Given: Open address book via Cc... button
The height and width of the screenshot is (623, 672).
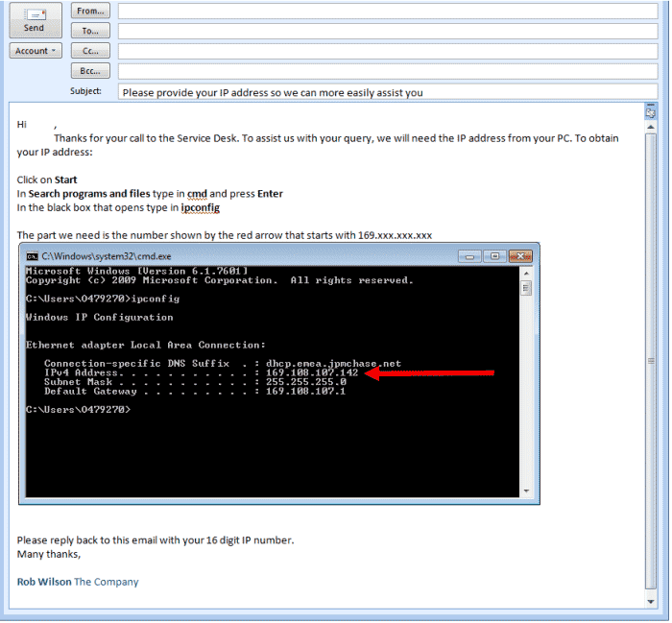Looking at the screenshot, I should (x=90, y=51).
